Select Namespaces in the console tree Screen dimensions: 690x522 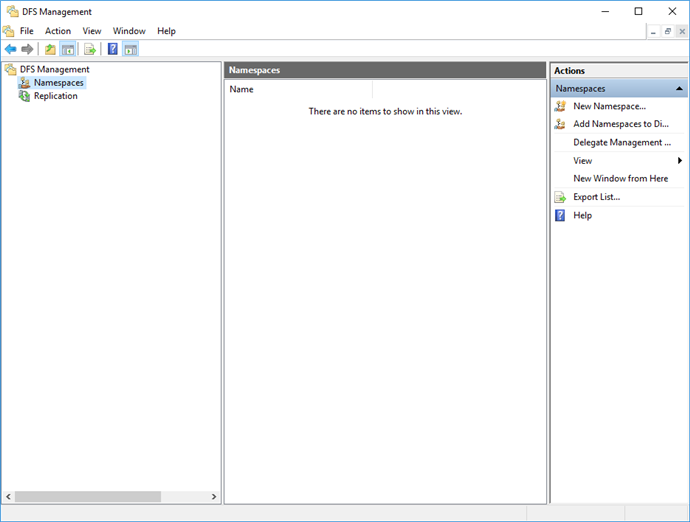59,82
